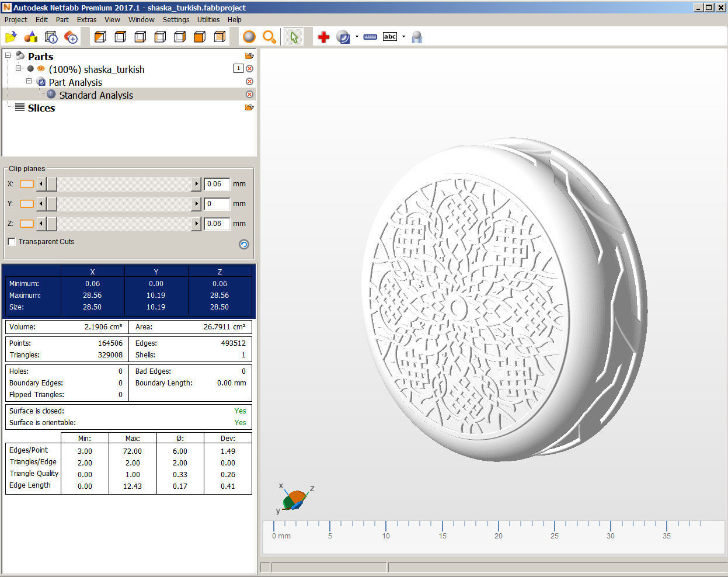Viewport: 728px width, 577px height.
Task: Collapse the shaska_turkish tree node
Action: [19, 68]
